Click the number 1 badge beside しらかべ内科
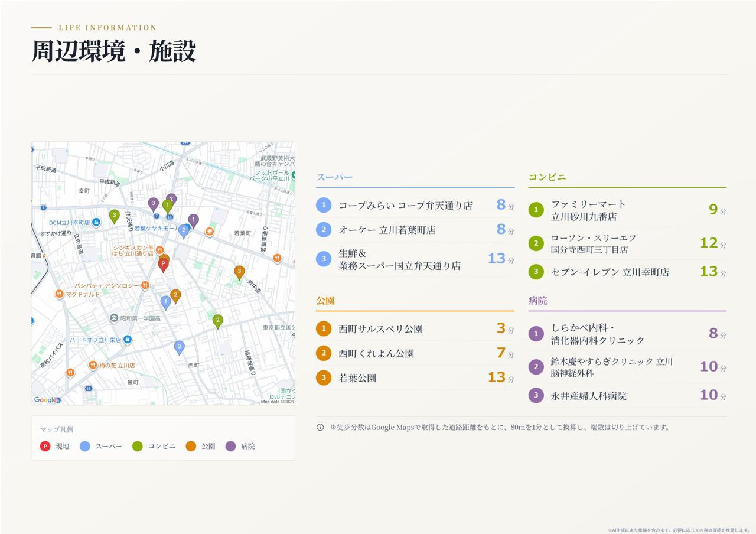Viewport: 756px width, 534px height. (536, 334)
